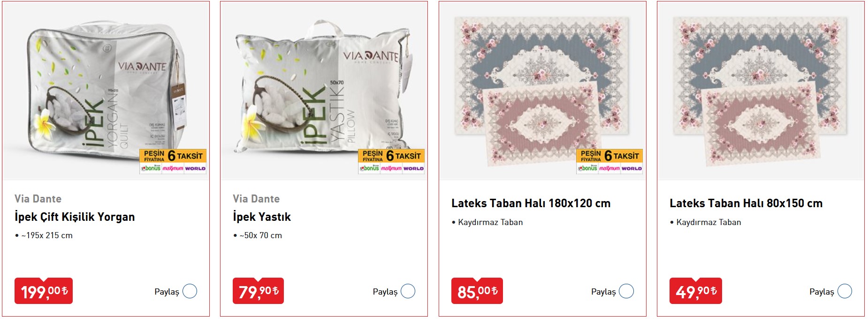The width and height of the screenshot is (868, 319).
Task: Open the İpek Yorgan quilt product image
Action: coord(106,91)
